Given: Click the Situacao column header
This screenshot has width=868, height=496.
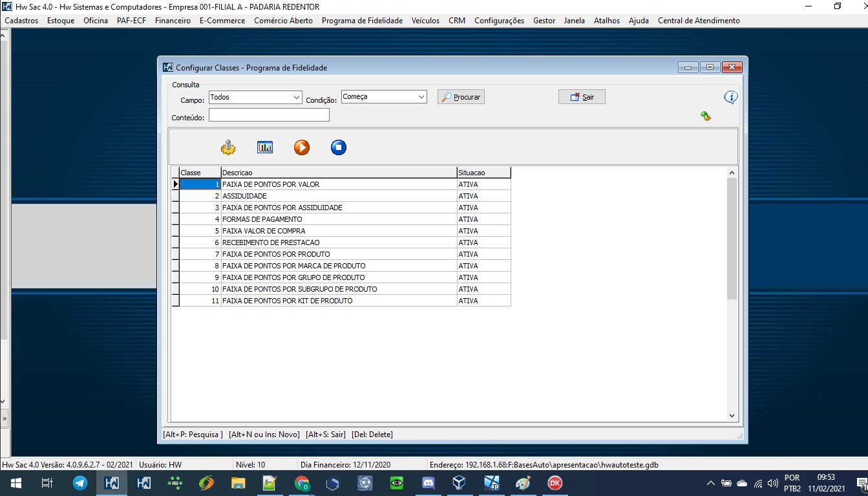Looking at the screenshot, I should click(483, 173).
